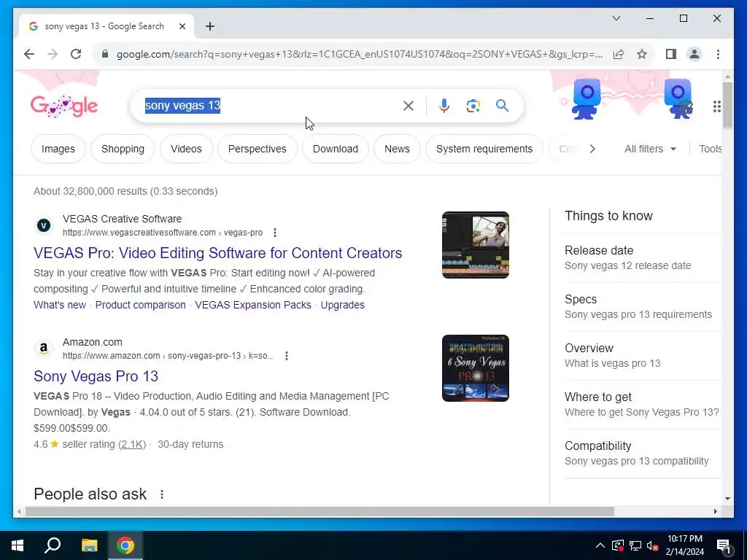747x560 pixels.
Task: Click the browser address bar URL
Action: 360,54
